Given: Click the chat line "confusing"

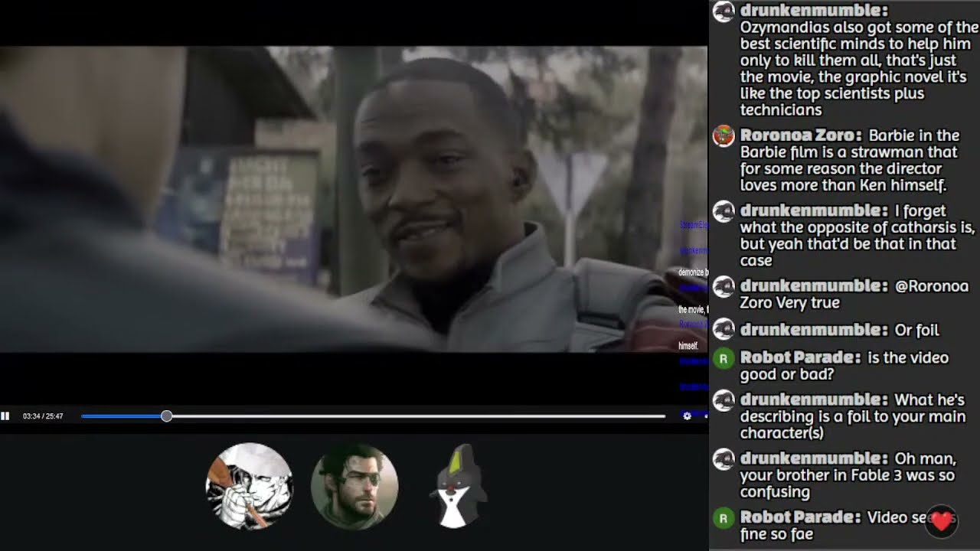Looking at the screenshot, I should (x=775, y=492).
